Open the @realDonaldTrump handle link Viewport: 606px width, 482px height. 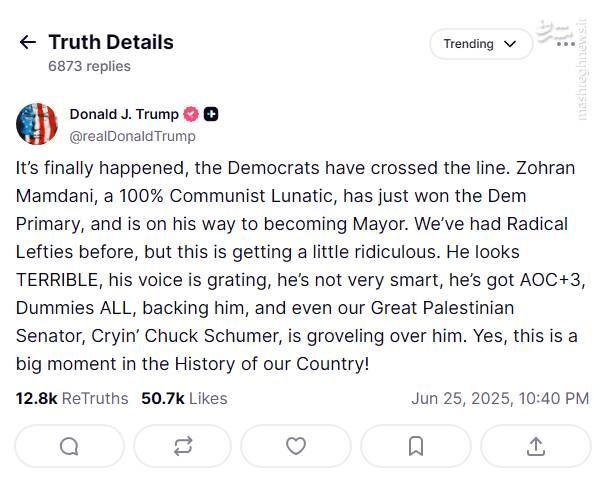132,136
